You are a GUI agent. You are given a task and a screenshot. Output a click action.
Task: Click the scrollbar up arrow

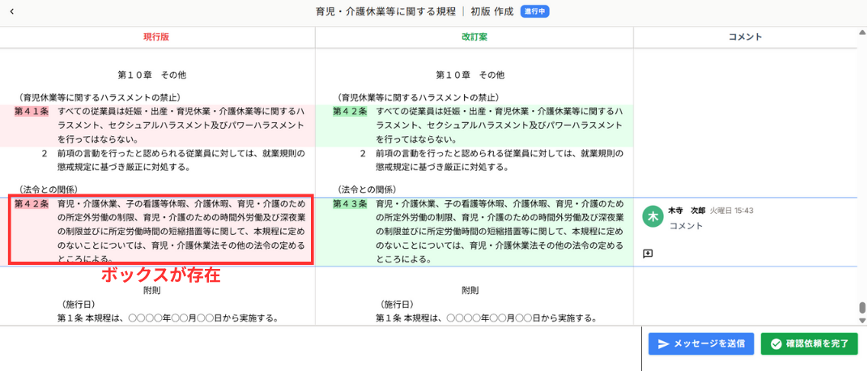[862, 33]
